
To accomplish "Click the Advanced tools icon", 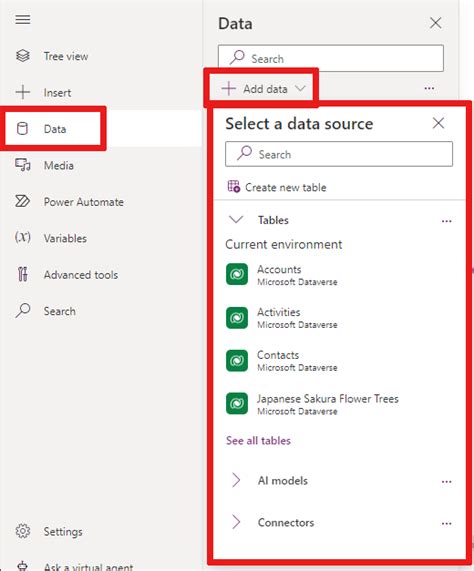I will (22, 274).
